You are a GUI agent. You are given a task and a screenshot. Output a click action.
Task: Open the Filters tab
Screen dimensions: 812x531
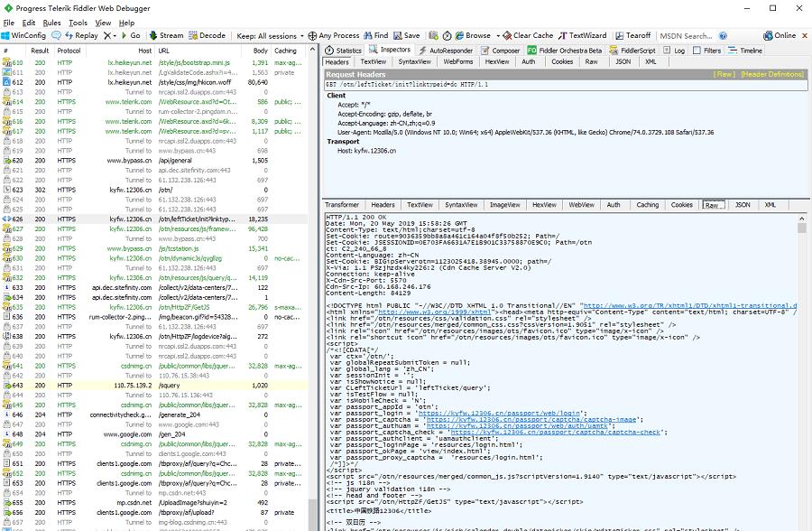click(x=706, y=51)
